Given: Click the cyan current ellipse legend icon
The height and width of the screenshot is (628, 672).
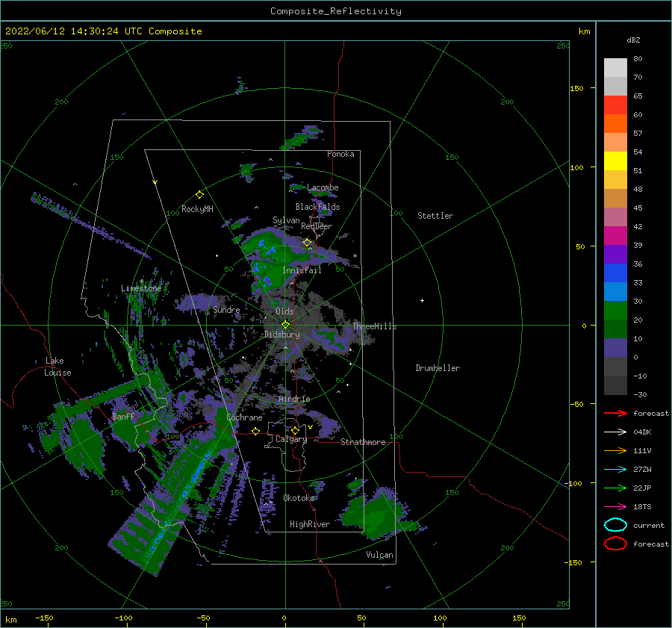Looking at the screenshot, I should click(x=615, y=525).
